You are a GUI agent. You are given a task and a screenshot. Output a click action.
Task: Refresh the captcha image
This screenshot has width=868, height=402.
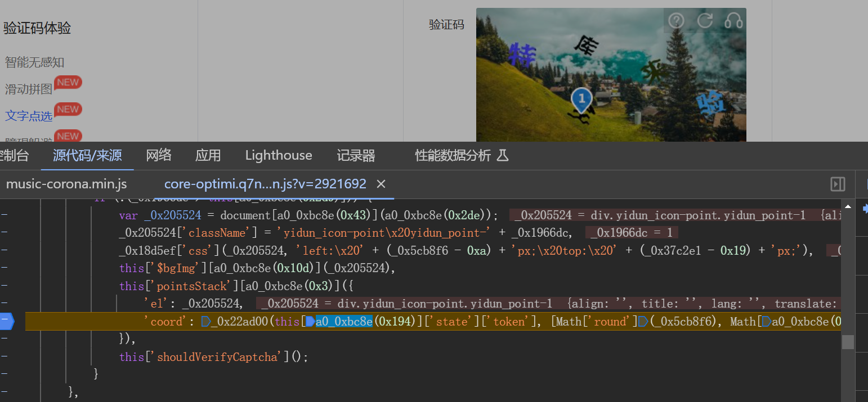[705, 21]
